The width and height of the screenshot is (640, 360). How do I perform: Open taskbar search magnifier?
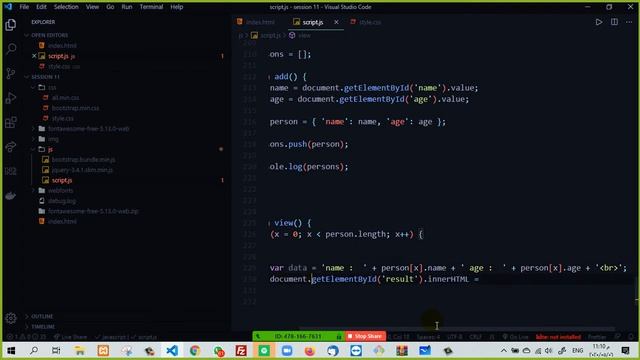34,351
